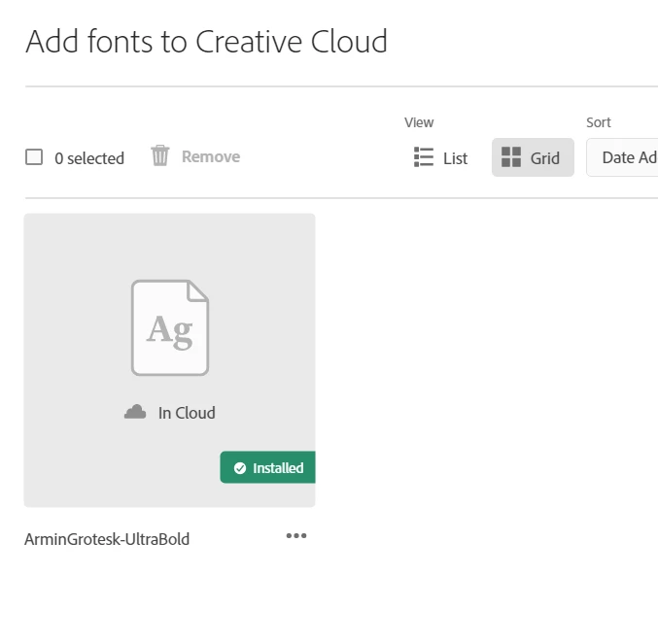Click the 'View' label
This screenshot has width=658, height=644.
coord(419,122)
